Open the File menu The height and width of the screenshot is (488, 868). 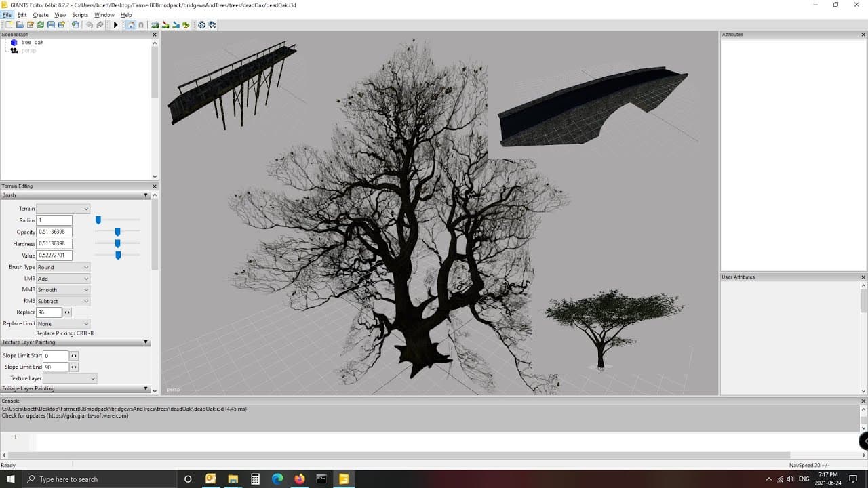[7, 15]
